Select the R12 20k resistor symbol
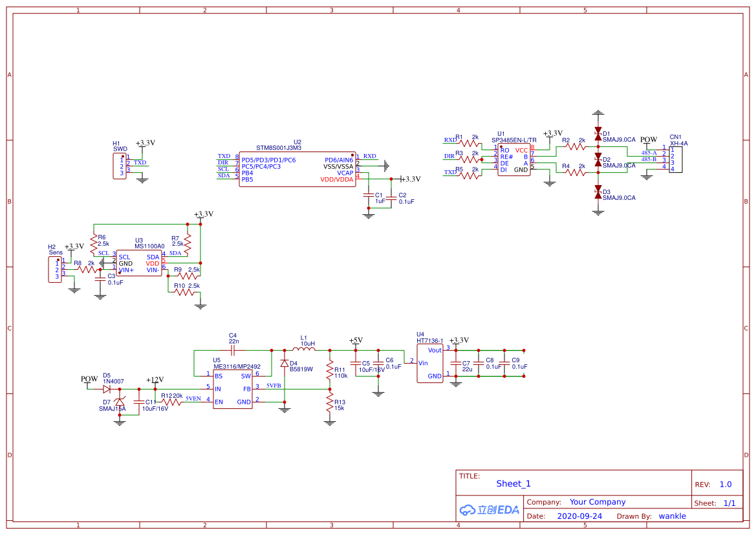Screen dimensions: 756x535 171,402
